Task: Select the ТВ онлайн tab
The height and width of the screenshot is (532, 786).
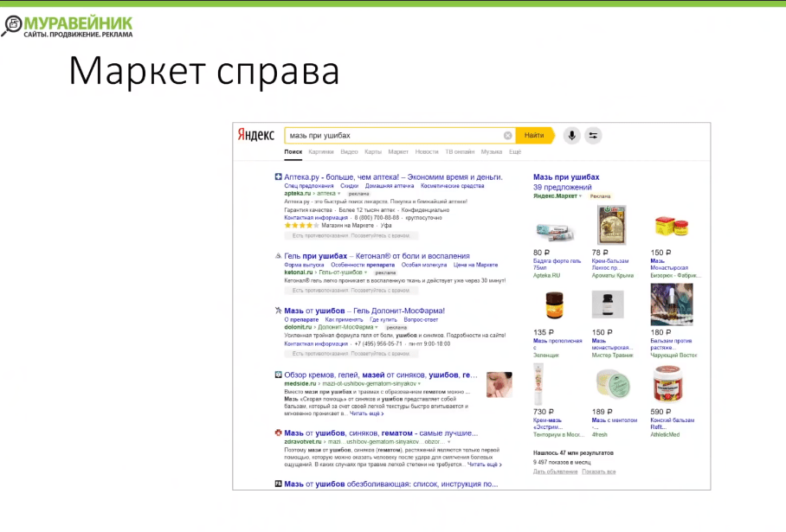Action: 460,151
